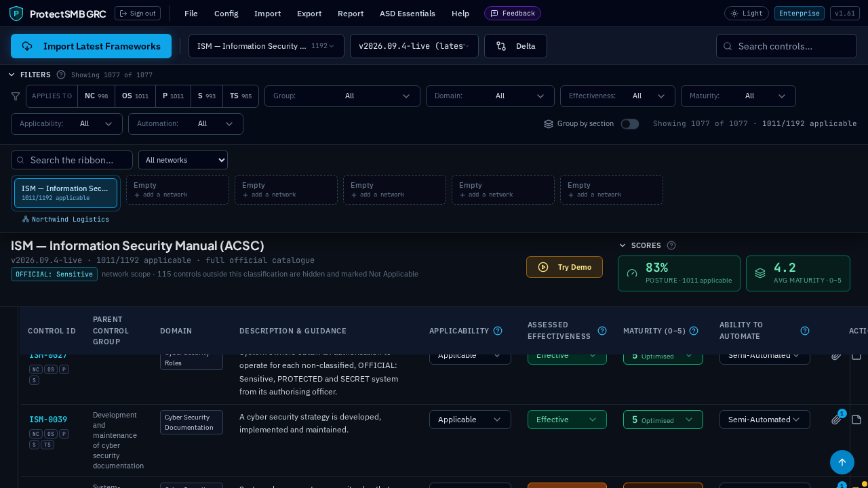
Task: Toggle the TS applies-to filter
Action: (241, 96)
